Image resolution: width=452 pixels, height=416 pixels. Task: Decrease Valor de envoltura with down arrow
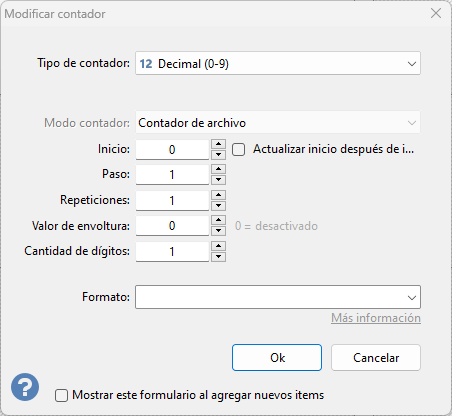pos(218,231)
